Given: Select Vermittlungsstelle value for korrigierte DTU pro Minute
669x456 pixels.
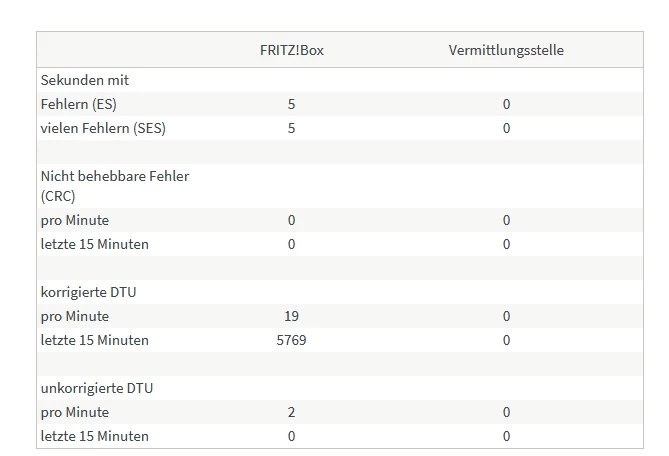Looking at the screenshot, I should pyautogui.click(x=506, y=316).
